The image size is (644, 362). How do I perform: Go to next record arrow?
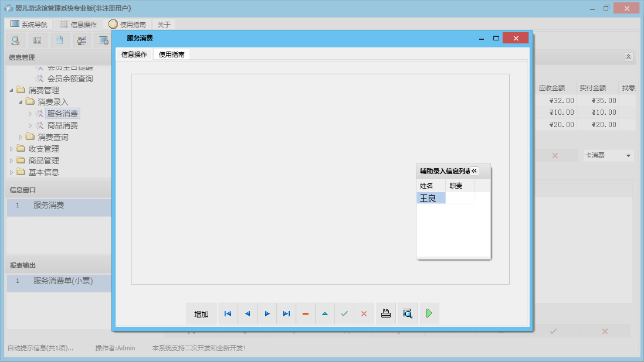tap(267, 314)
